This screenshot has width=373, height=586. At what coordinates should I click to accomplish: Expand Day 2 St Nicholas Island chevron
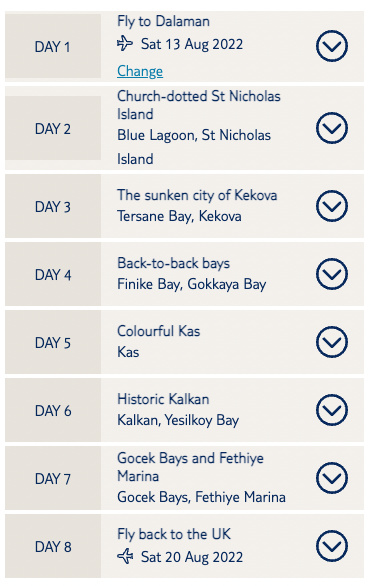[x=332, y=128]
